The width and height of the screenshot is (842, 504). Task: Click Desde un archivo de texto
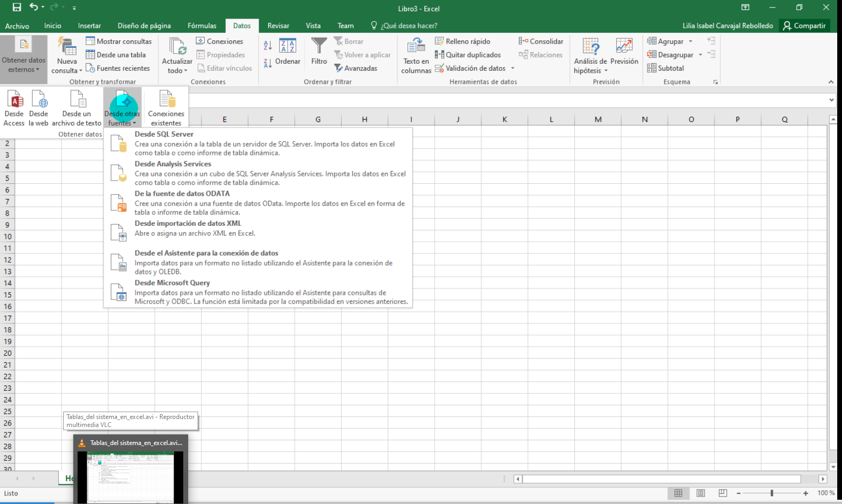tap(76, 108)
